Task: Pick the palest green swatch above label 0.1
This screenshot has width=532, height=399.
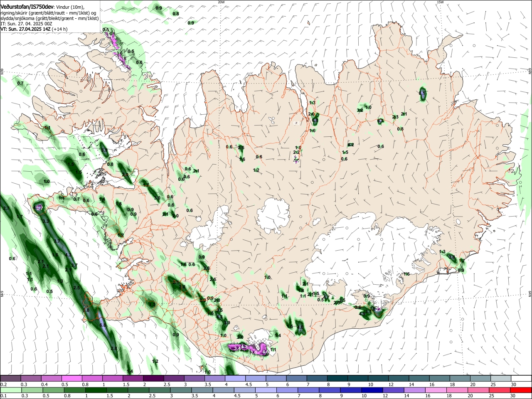Action: tap(10, 390)
